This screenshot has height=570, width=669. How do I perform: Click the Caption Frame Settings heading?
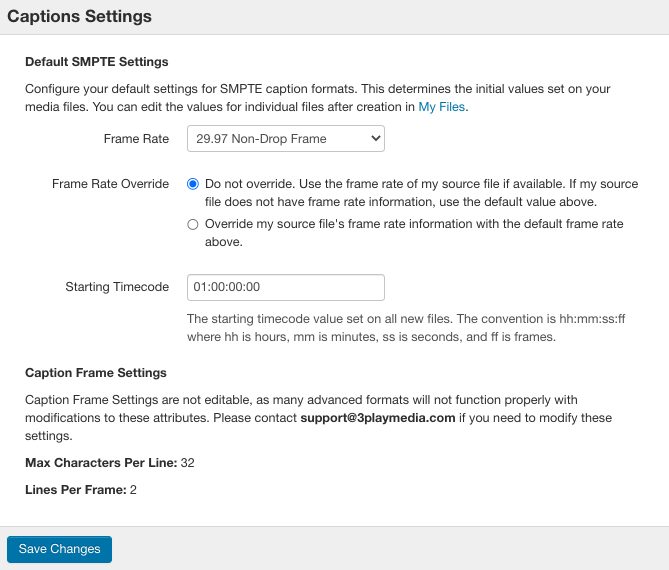click(96, 372)
